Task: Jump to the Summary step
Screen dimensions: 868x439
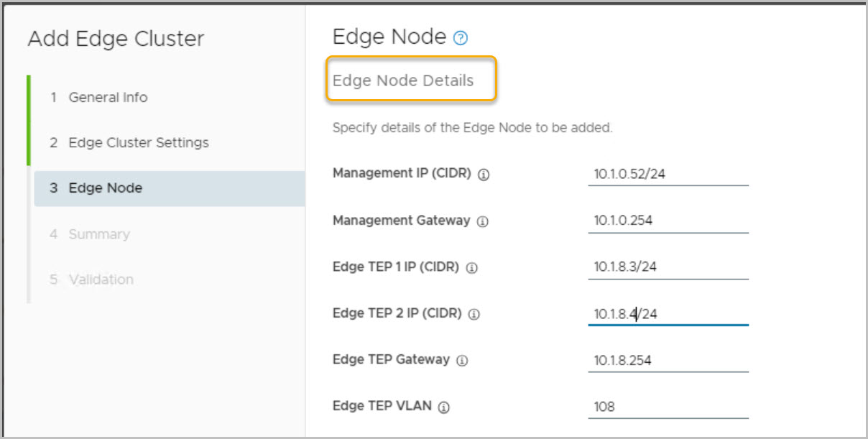Action: click(x=98, y=234)
